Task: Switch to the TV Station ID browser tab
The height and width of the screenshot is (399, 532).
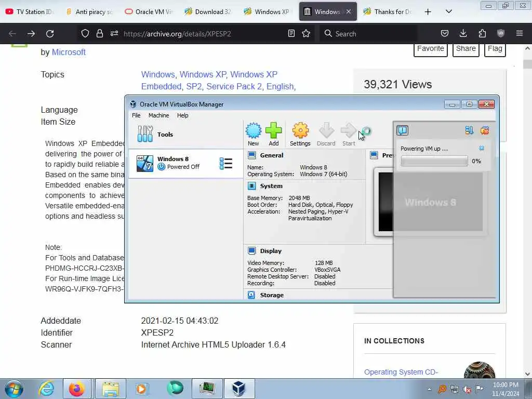Action: 31,11
